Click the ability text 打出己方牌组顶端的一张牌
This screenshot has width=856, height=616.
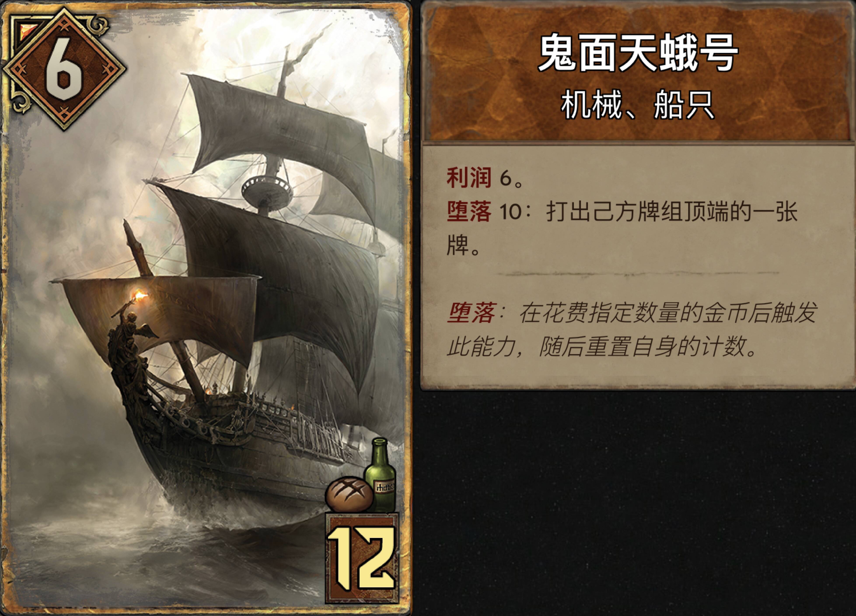622,228
